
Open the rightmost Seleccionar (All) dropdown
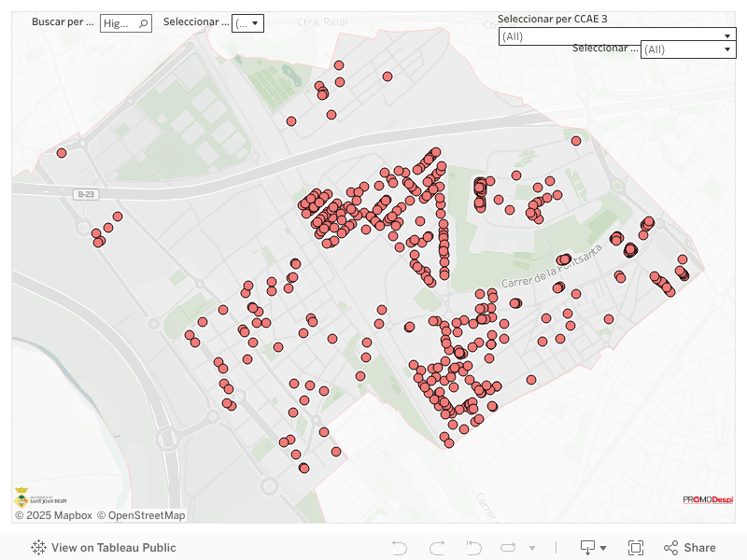(687, 49)
